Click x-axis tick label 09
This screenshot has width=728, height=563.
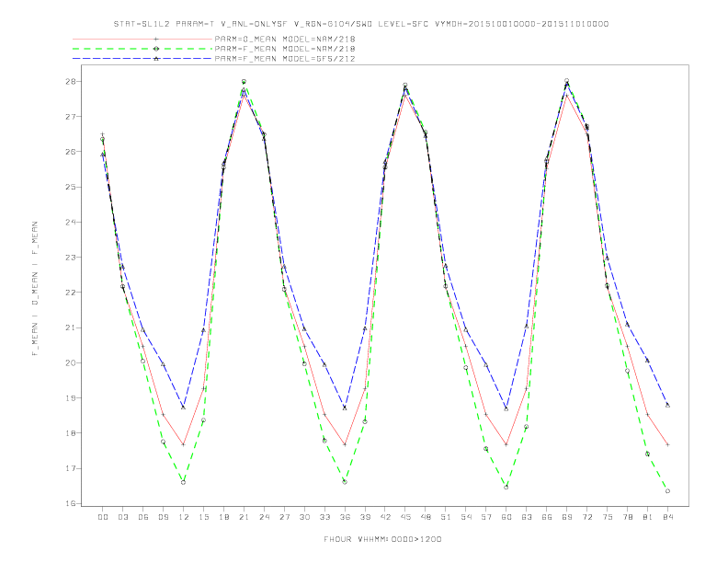164,517
